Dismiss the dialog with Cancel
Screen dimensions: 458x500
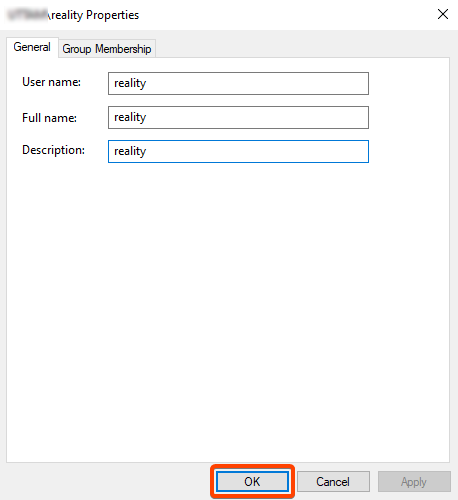pyautogui.click(x=333, y=481)
